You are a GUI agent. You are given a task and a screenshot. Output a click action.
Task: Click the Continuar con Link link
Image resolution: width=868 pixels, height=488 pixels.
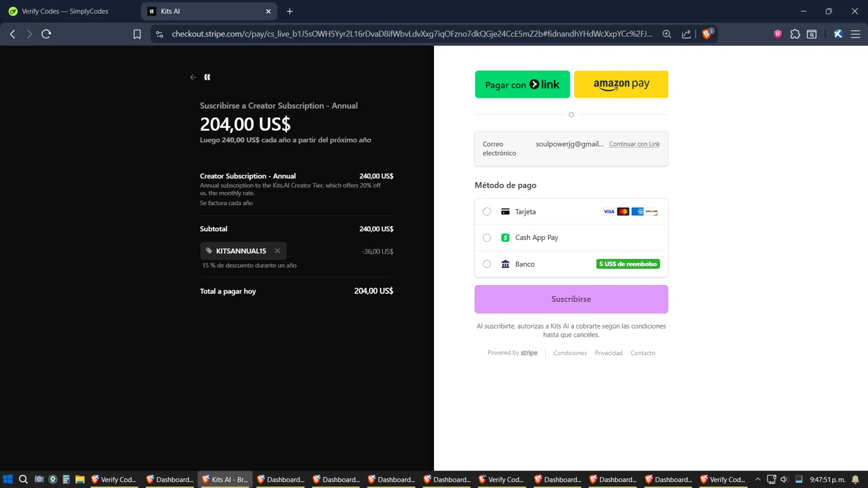pos(634,144)
